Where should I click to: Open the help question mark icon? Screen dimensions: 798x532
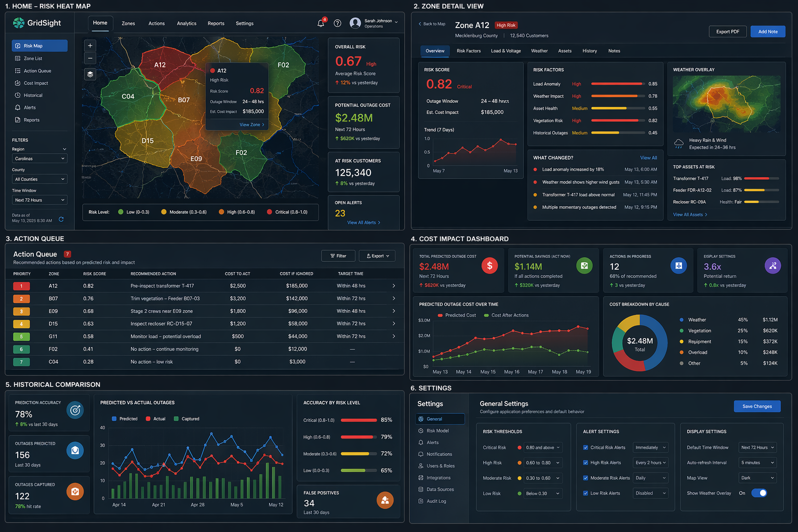tap(338, 23)
